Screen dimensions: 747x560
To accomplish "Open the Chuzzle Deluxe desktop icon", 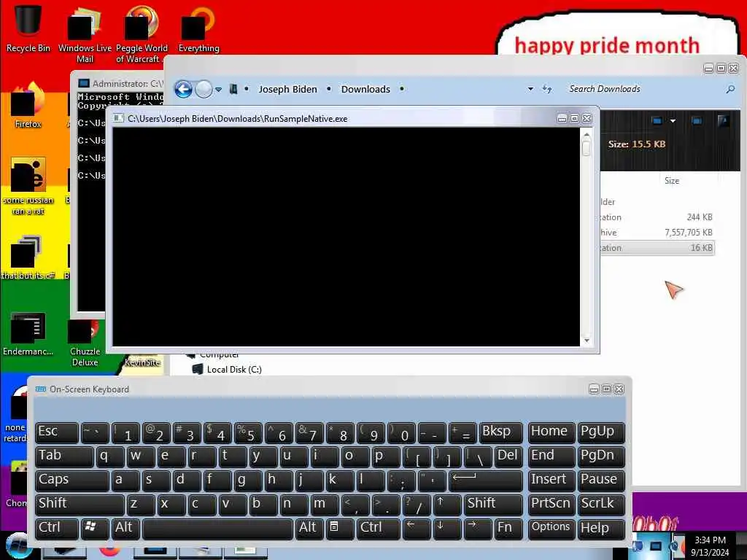I will pos(85,343).
